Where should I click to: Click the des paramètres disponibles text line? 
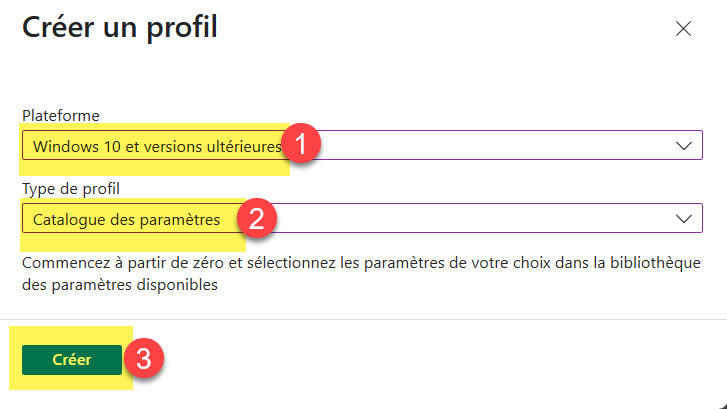[120, 285]
